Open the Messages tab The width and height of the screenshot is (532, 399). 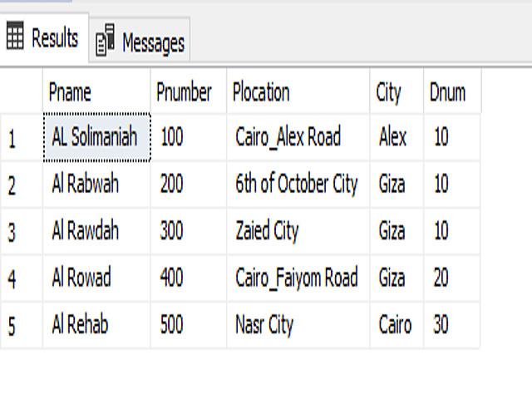pos(152,42)
